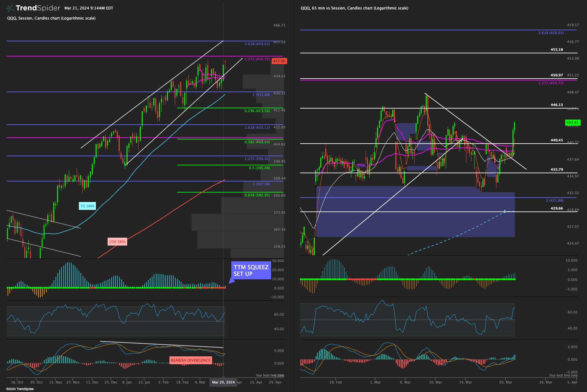Click the Mar 21, 2024 9:14AM EDT timestamp
Viewport: 587px width, 392px height.
click(89, 8)
